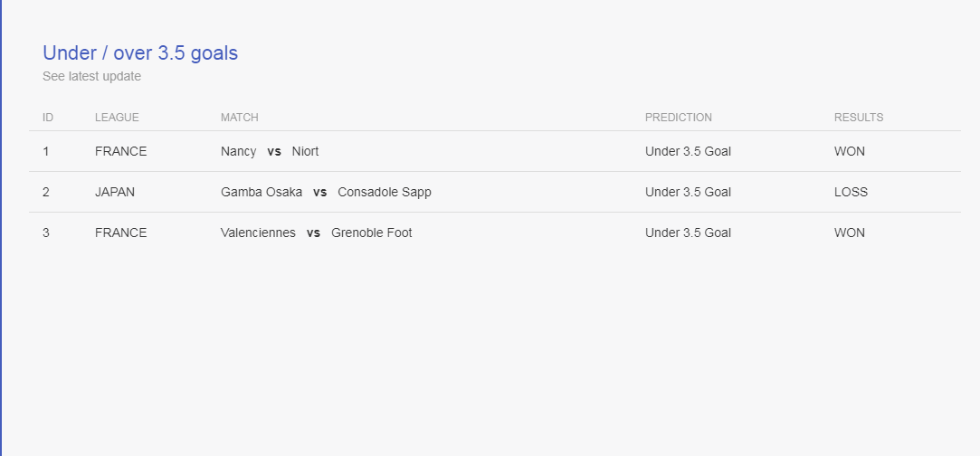Click the Under 3.5 Goal prediction for Gamba Osaka
The width and height of the screenshot is (980, 456).
tap(688, 193)
